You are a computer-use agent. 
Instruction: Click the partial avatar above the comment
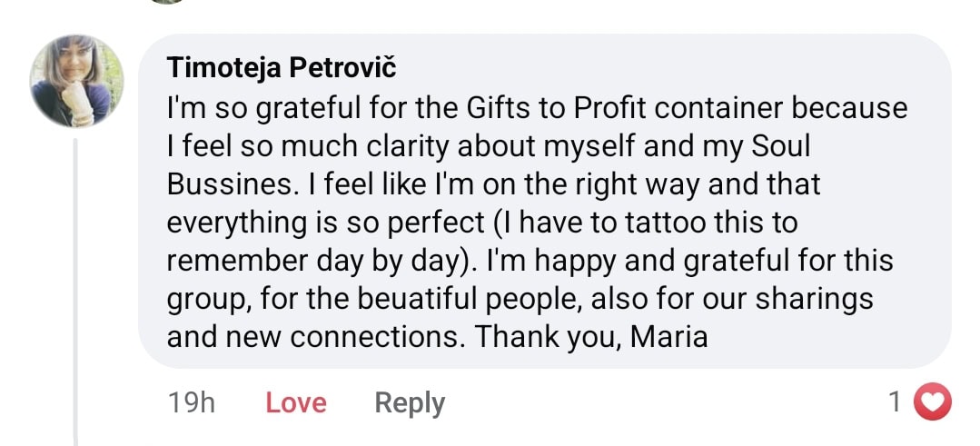(x=168, y=2)
